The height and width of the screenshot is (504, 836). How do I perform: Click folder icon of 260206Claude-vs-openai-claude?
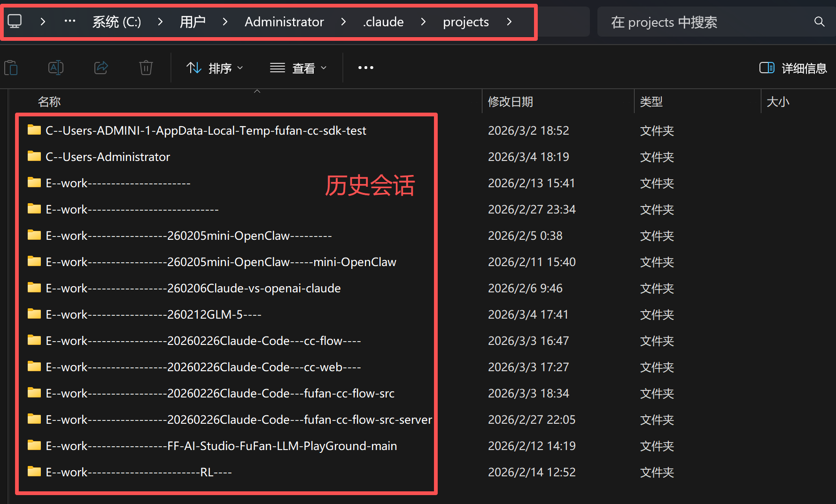pos(34,287)
